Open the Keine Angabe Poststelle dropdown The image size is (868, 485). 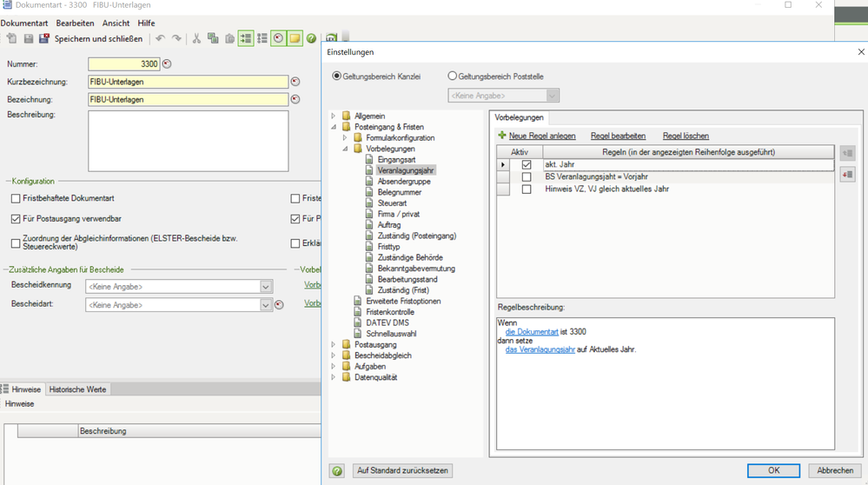pos(552,96)
